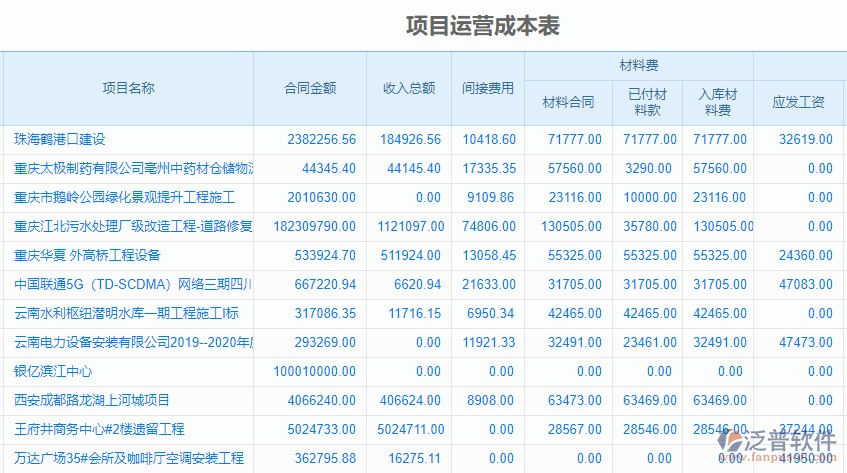The height and width of the screenshot is (473, 847).
Task: Select income total 511924.00
Action: coord(411,256)
